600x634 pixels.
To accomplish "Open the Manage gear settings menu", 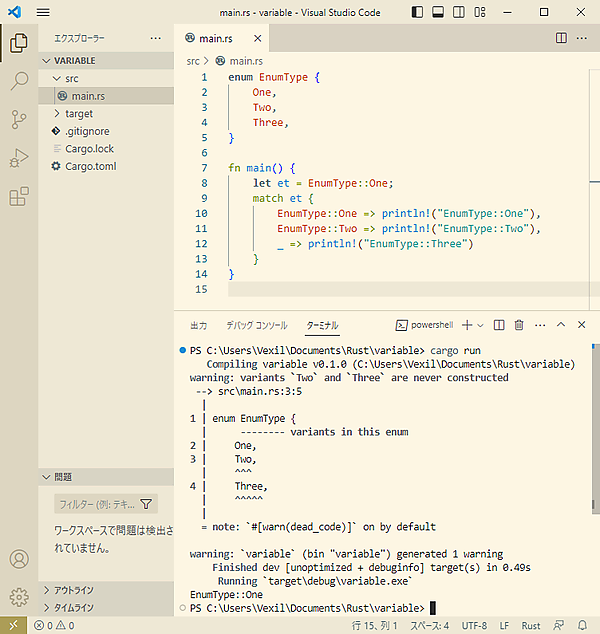I will (x=18, y=597).
